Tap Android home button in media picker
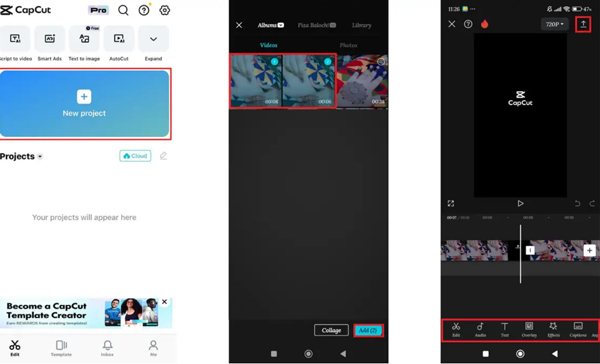Image resolution: width=600 pixels, height=364 pixels. [x=308, y=354]
